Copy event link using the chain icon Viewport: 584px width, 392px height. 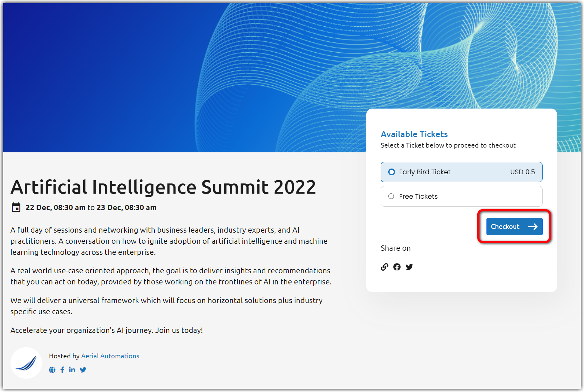384,267
